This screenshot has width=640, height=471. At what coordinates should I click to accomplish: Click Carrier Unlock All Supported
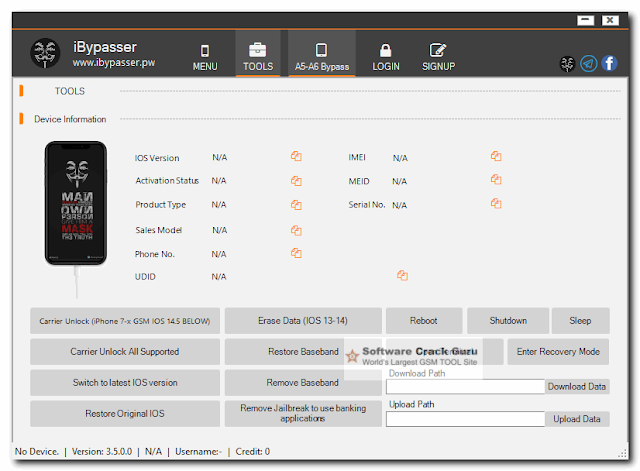125,351
